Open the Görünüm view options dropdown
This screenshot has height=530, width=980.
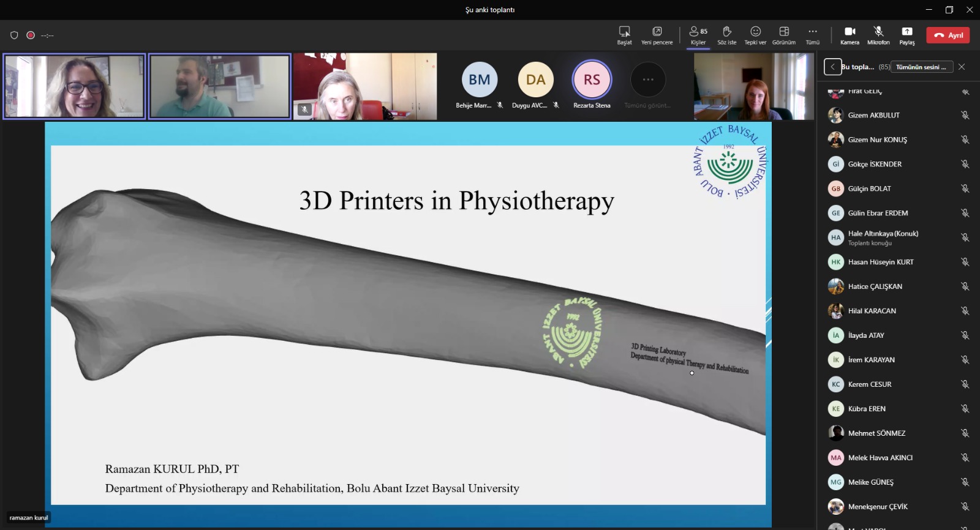[783, 35]
